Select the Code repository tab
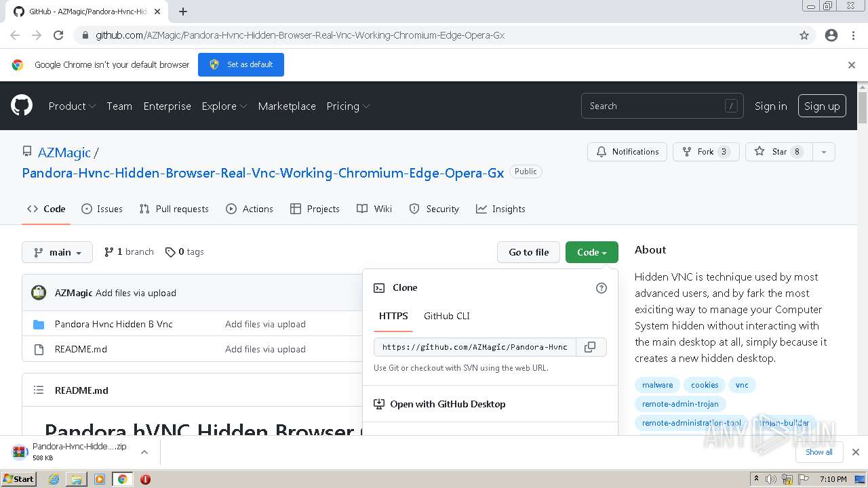Image resolution: width=868 pixels, height=488 pixels. 46,209
